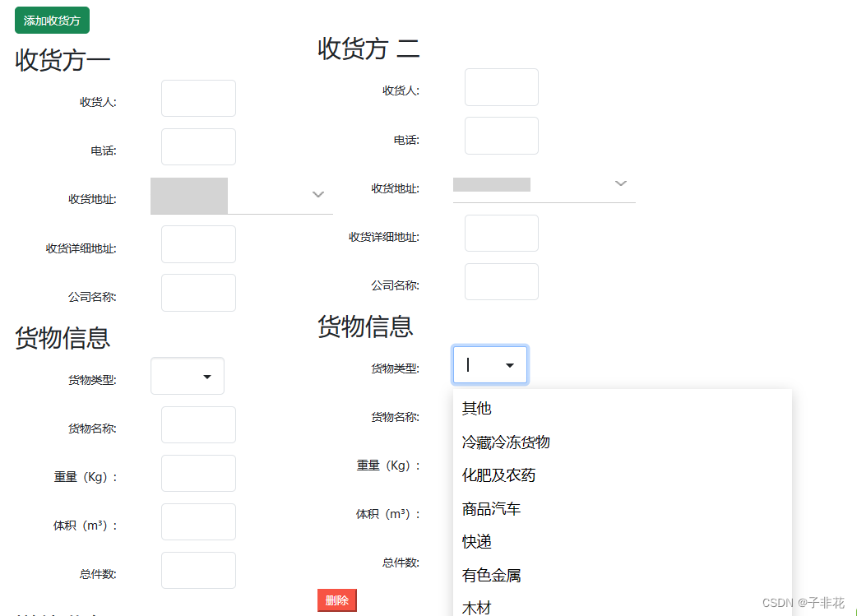The image size is (857, 616).
Task: Click the CSDN @子非花 watermark link
Action: pyautogui.click(x=802, y=603)
